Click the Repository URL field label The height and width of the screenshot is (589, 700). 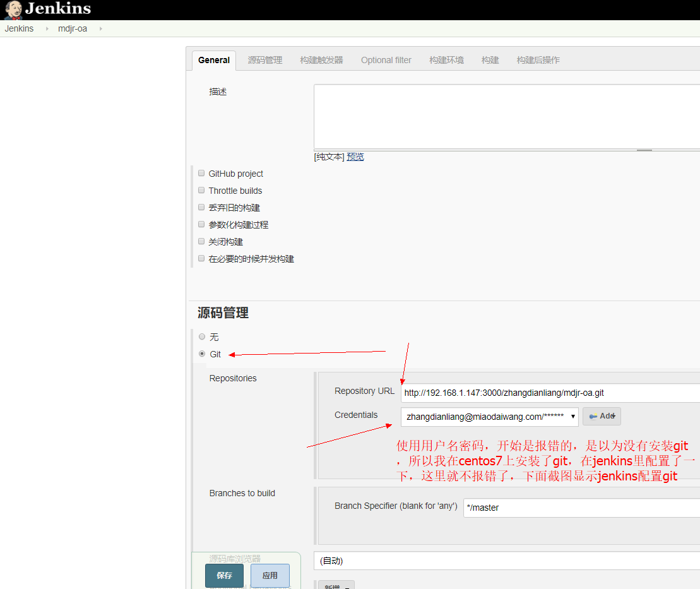point(364,391)
